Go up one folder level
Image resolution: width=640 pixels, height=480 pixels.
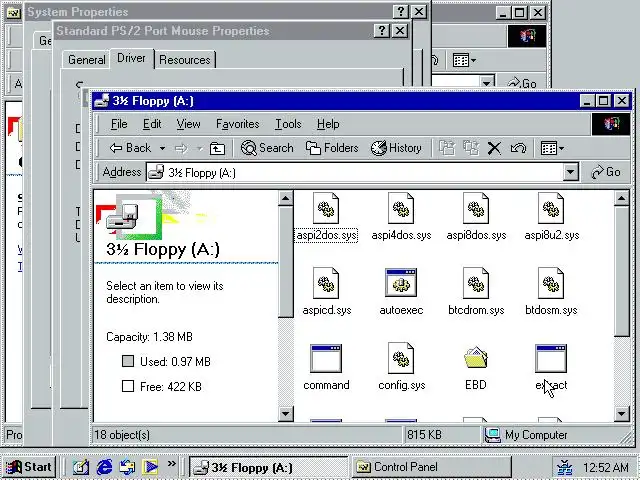(x=217, y=148)
